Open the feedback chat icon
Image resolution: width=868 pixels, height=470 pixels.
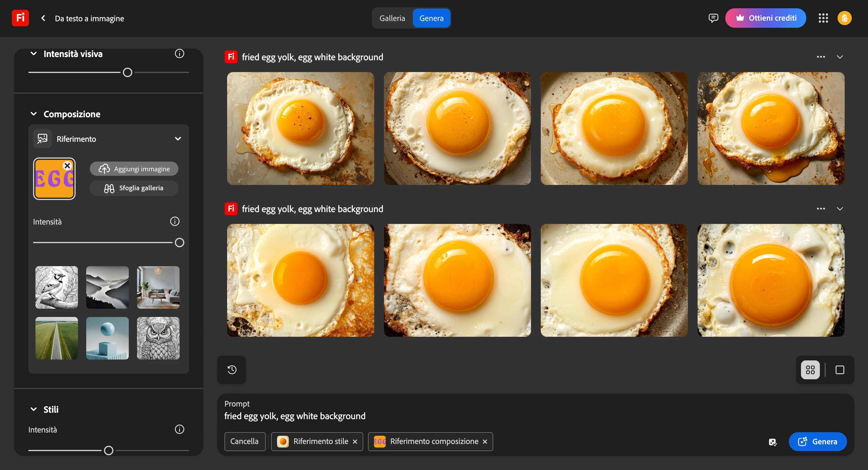(x=713, y=18)
